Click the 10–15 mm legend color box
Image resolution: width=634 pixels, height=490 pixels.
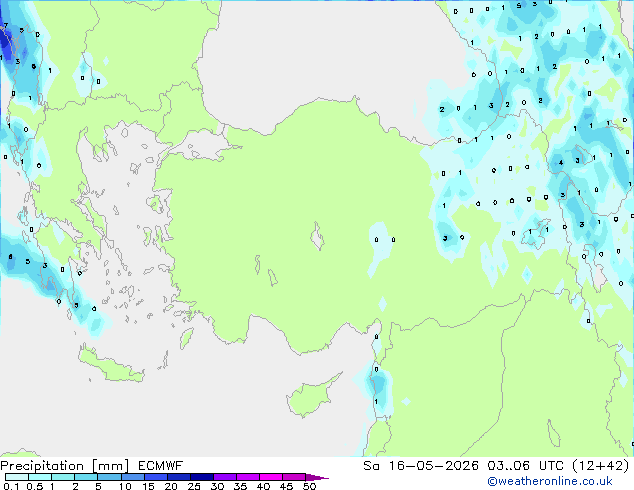133,477
